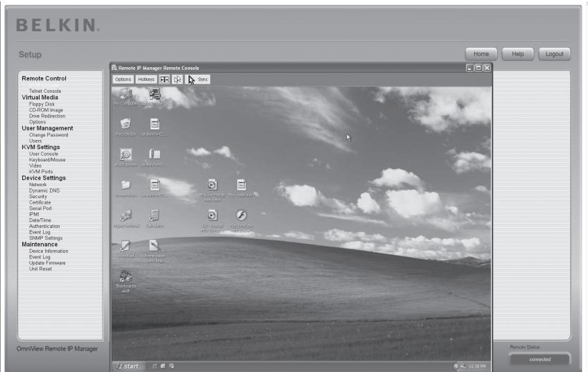The image size is (588, 372).
Task: Open Video under KVM Settings
Action: [x=35, y=166]
